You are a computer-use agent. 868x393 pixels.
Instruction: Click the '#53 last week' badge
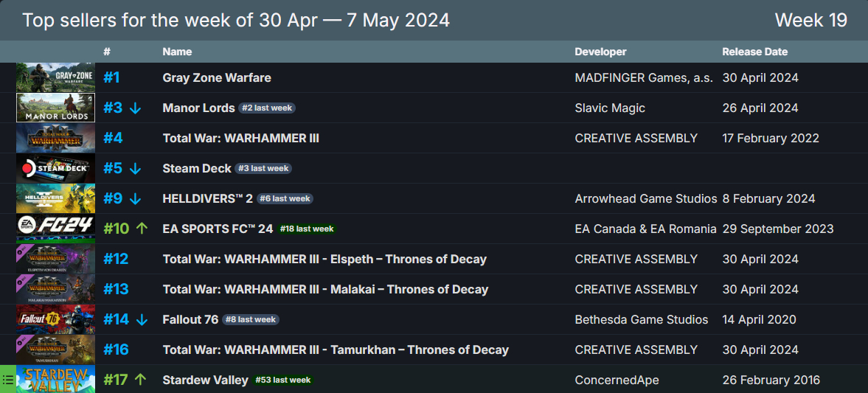click(282, 380)
